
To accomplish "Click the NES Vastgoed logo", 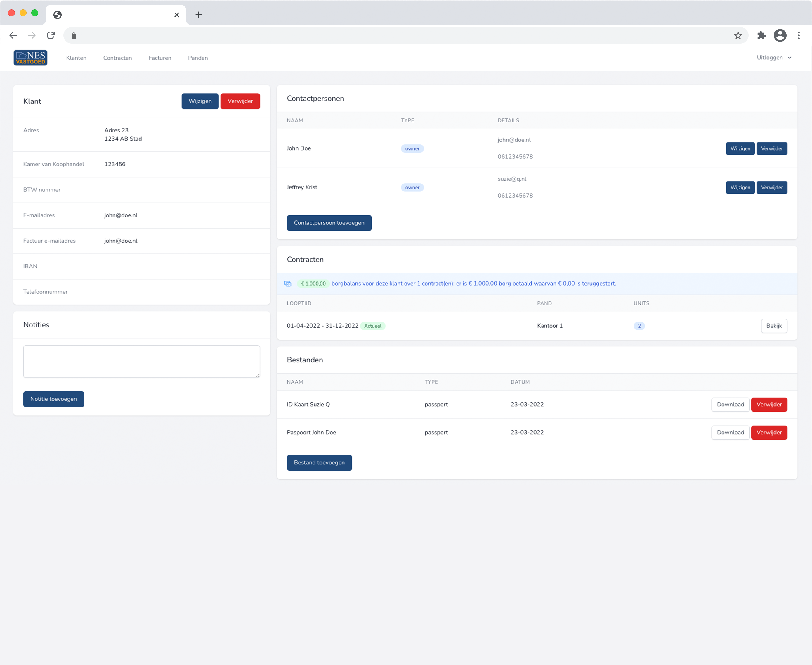I will pyautogui.click(x=31, y=58).
